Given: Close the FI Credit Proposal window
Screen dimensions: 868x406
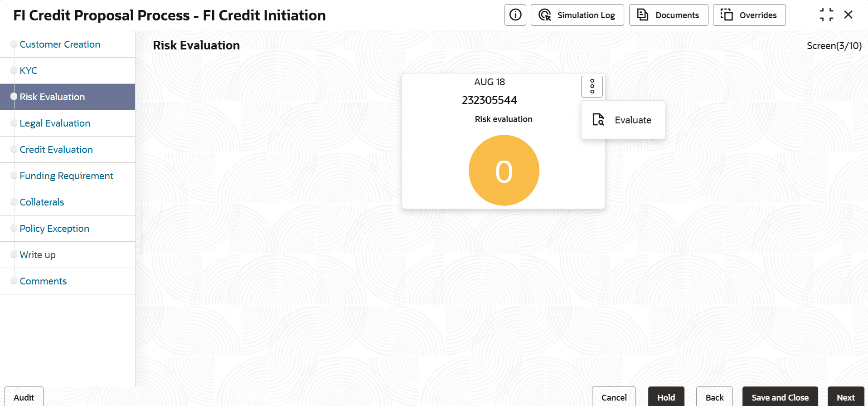Looking at the screenshot, I should (x=848, y=15).
